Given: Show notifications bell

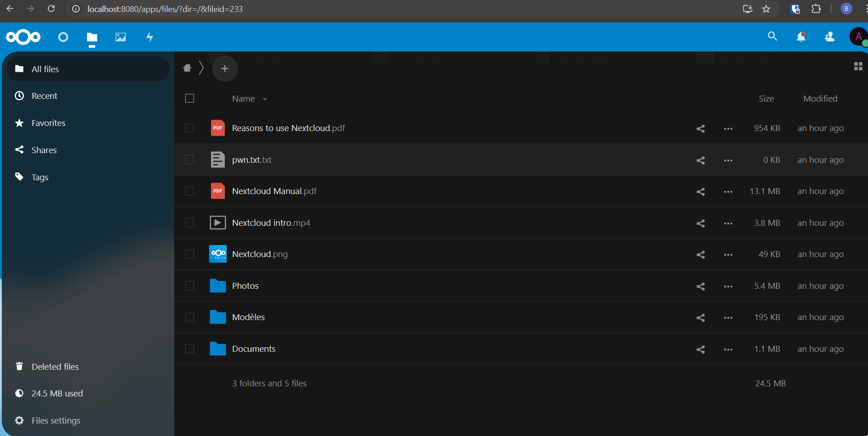Looking at the screenshot, I should [x=801, y=37].
